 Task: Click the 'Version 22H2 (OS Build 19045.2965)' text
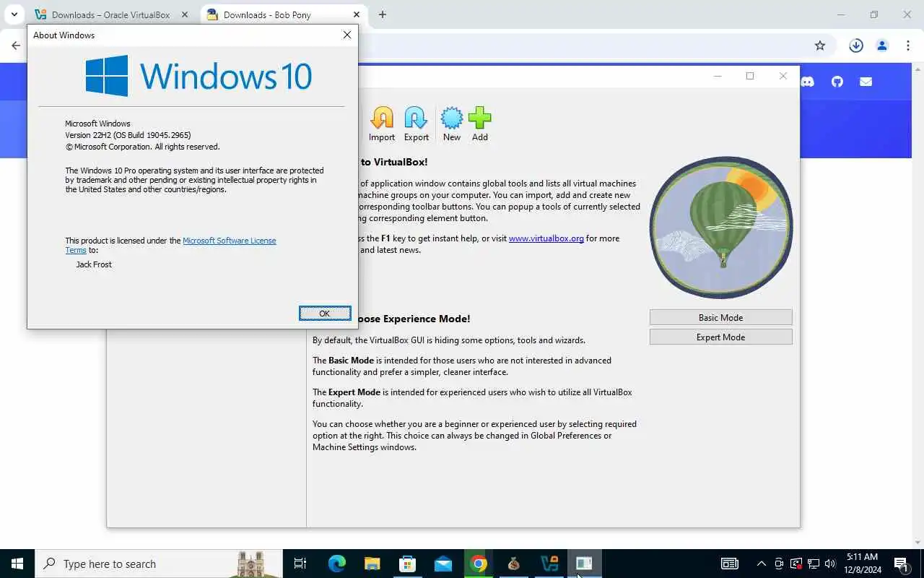coord(128,135)
